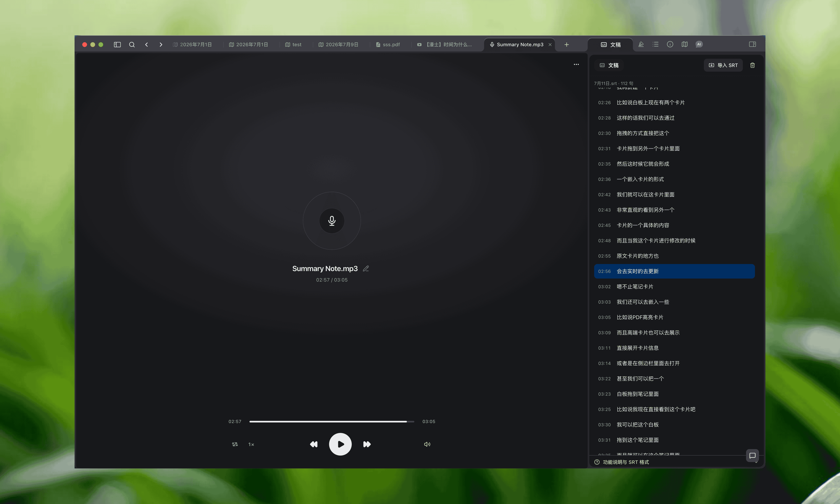Switch to the sss.pdf tab

pos(388,44)
